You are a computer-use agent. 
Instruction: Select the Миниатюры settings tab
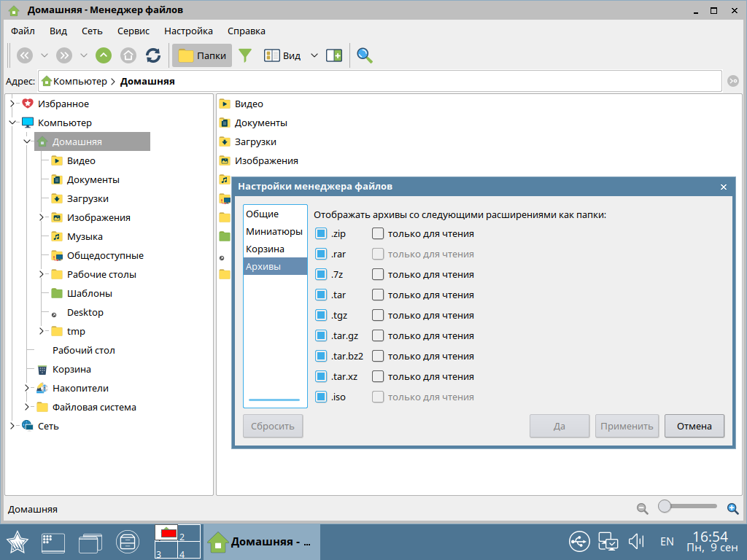point(274,231)
